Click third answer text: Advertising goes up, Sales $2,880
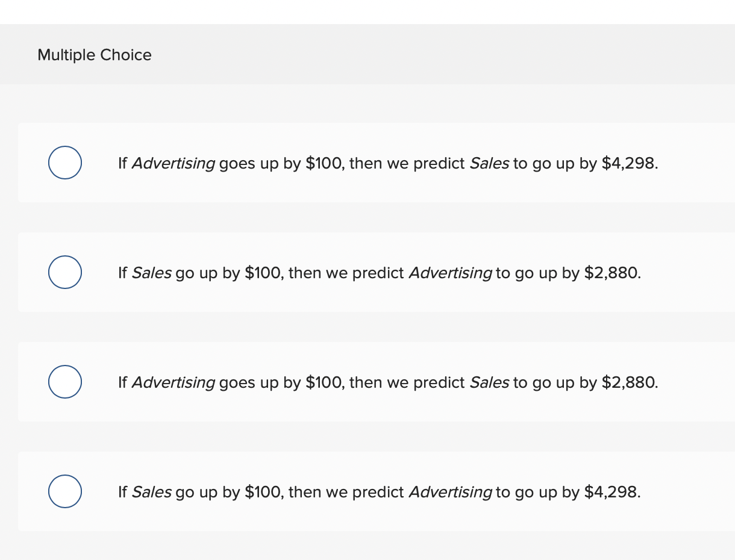The width and height of the screenshot is (735, 560). (x=388, y=383)
